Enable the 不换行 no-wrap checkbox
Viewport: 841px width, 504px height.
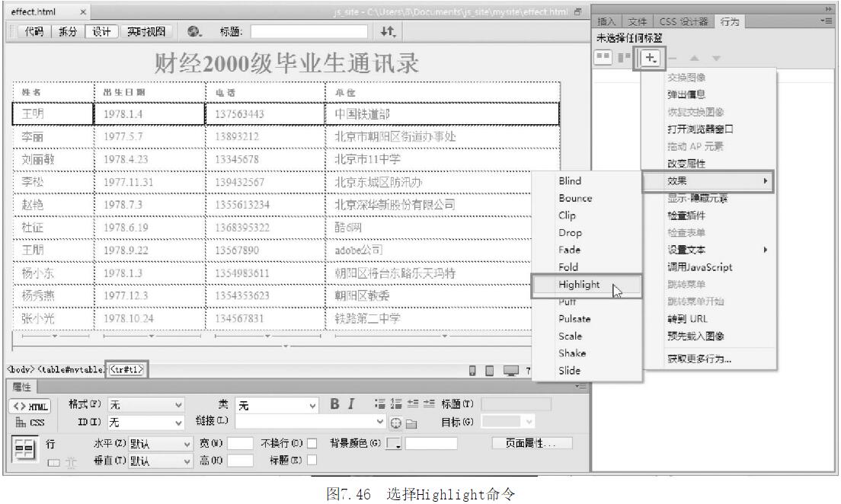coord(311,443)
